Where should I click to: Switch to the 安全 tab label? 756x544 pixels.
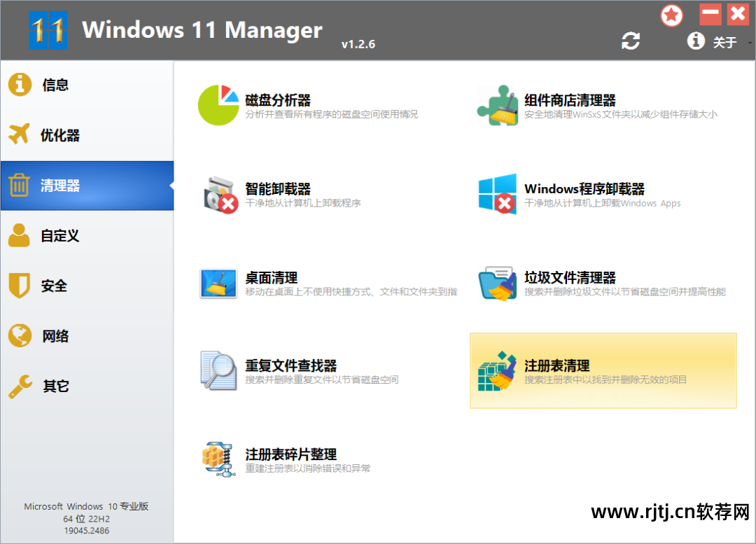pyautogui.click(x=54, y=286)
